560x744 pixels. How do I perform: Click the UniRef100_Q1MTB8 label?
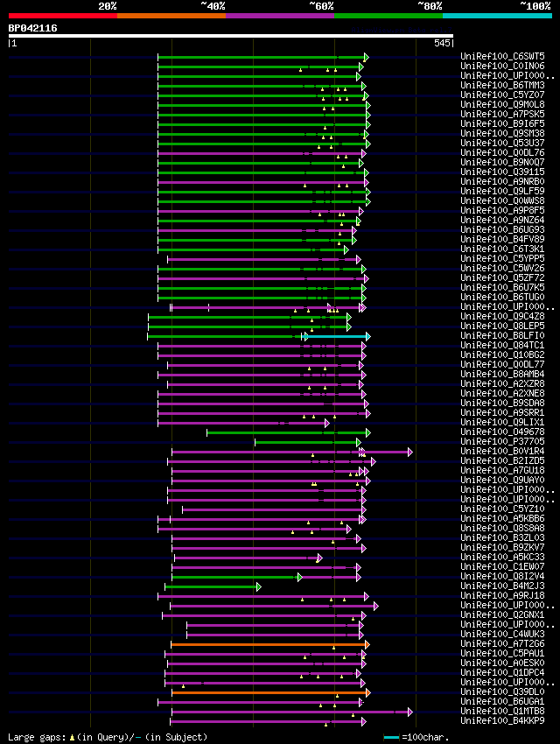point(502,711)
